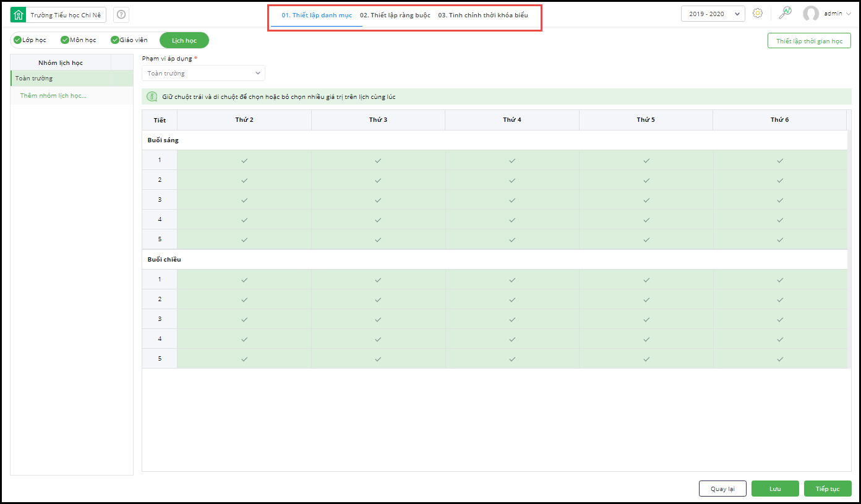Click the Trường Tiểu học Chi Nê name
Screen dimensions: 861x504
66,15
